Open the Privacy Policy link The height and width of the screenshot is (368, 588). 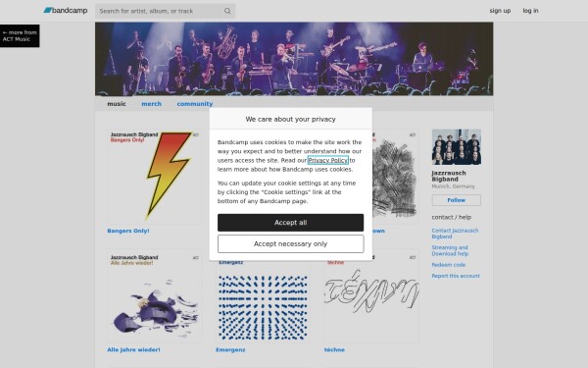pyautogui.click(x=327, y=160)
